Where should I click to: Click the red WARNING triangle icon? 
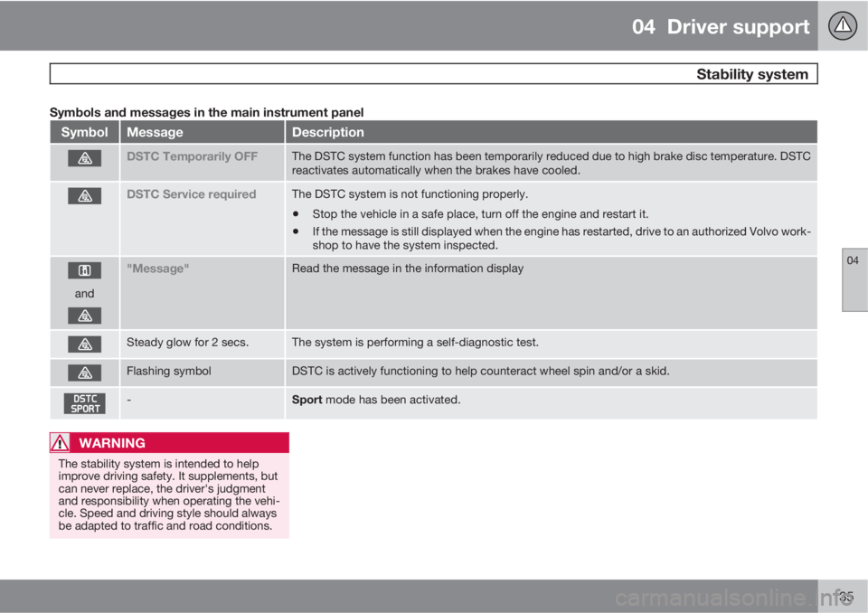(60, 443)
